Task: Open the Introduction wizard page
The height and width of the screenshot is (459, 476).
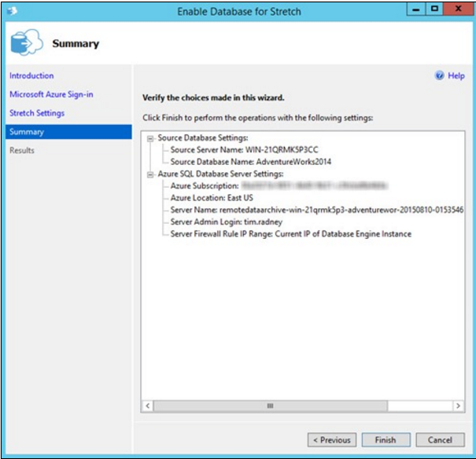Action: (31, 75)
